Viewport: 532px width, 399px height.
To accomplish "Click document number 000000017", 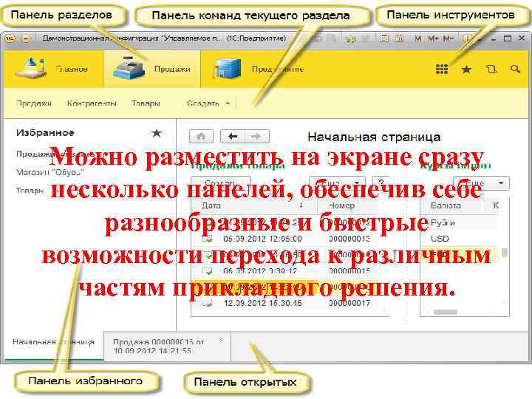I will coord(349,303).
